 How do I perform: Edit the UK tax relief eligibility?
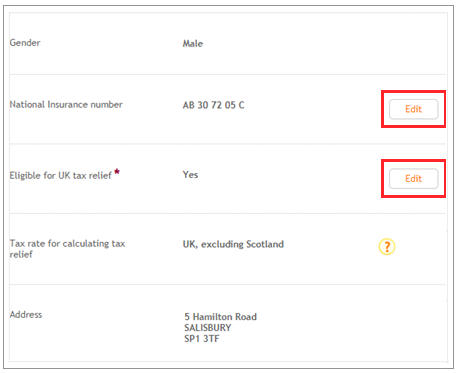tap(413, 179)
